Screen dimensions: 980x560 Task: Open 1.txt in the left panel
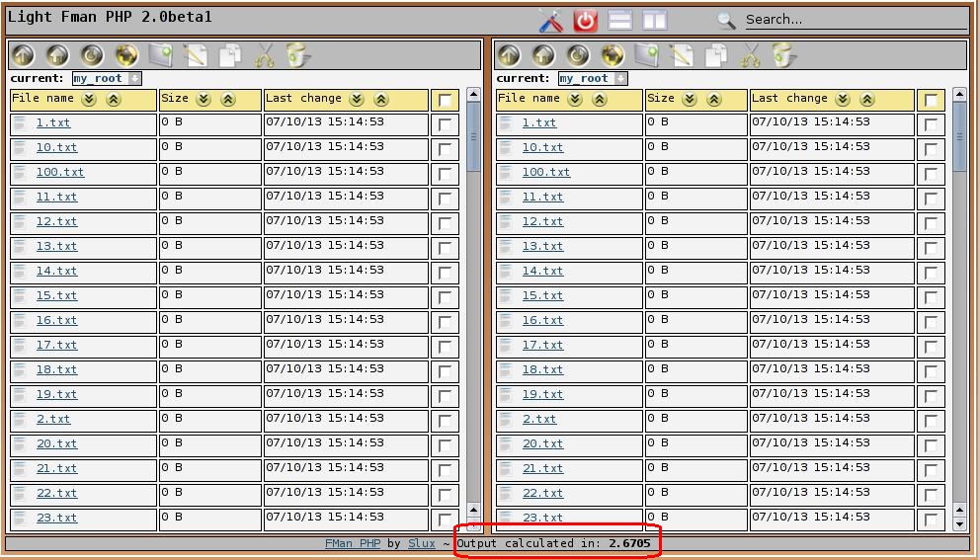[x=53, y=123]
